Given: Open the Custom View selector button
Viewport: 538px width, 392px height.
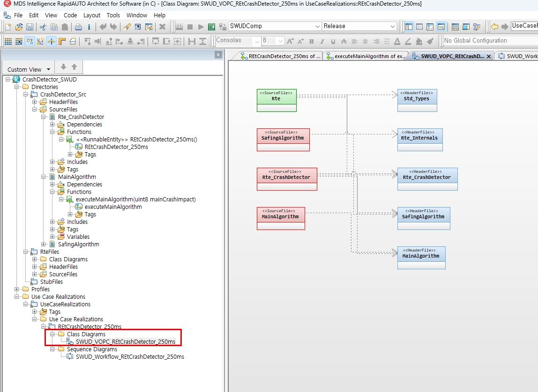Looking at the screenshot, I should (28, 69).
